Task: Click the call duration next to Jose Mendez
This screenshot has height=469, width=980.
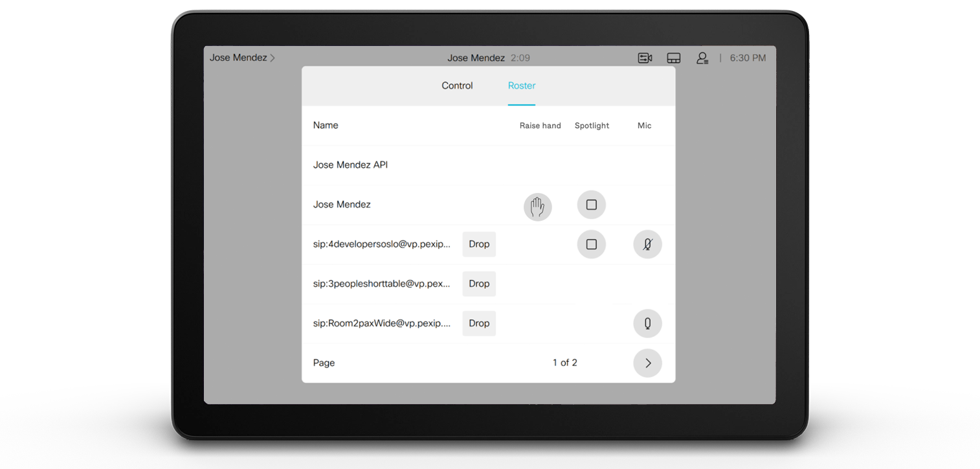Action: (x=522, y=58)
